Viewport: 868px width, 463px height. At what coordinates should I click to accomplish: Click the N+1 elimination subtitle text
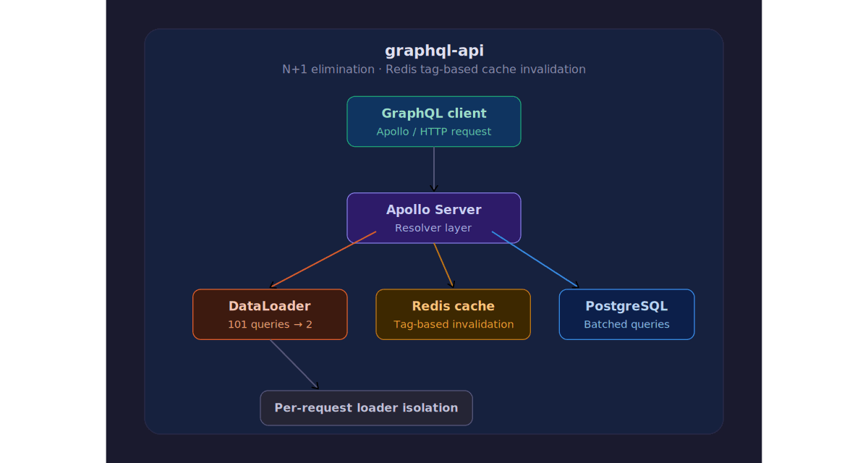[434, 69]
